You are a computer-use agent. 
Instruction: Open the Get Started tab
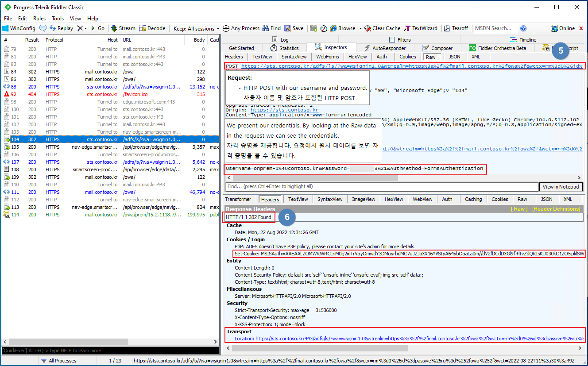click(x=242, y=48)
